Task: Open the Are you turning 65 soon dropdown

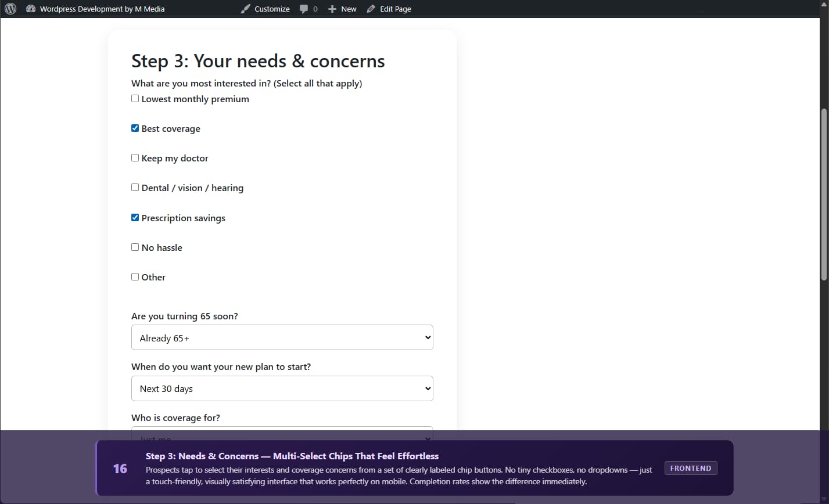Action: (x=282, y=337)
